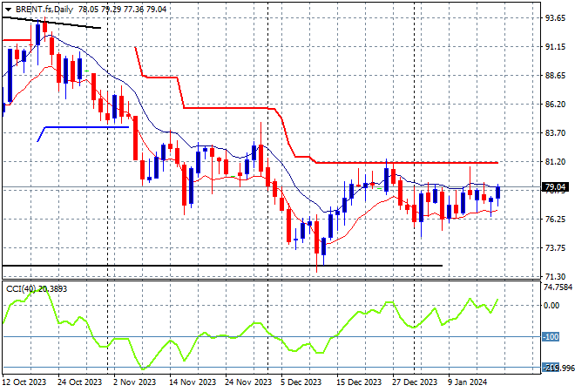Click the 93.65 price axis label
Screen dimensions: 575x392
(555, 18)
